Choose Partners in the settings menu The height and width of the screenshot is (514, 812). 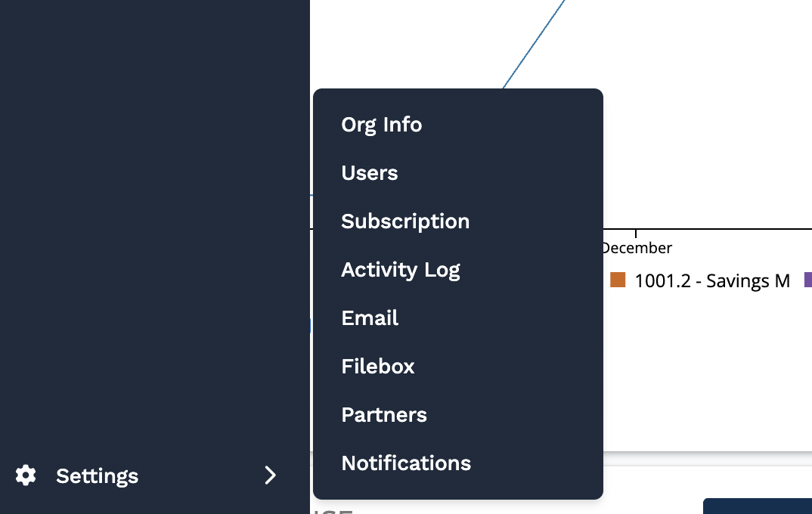pos(384,415)
